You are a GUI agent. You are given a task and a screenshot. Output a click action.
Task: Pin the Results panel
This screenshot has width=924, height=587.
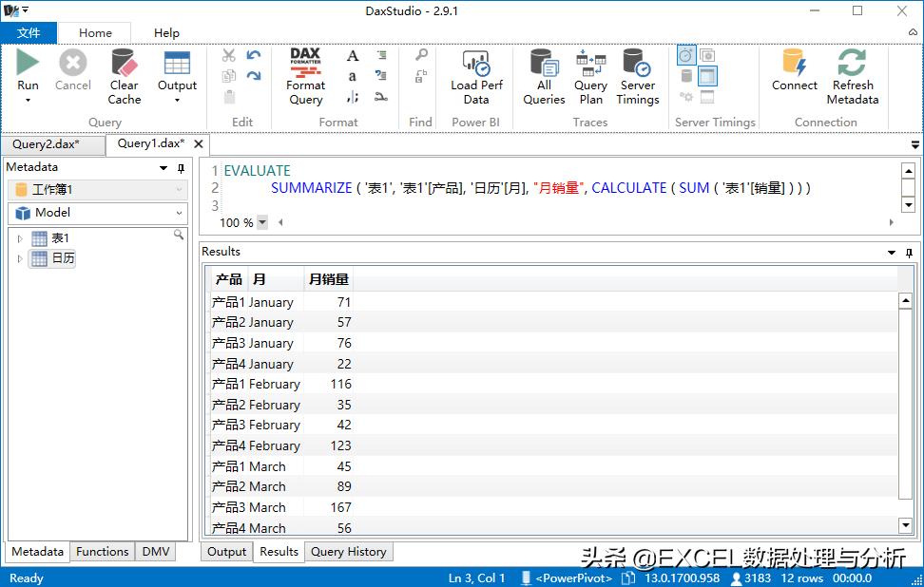tap(910, 253)
